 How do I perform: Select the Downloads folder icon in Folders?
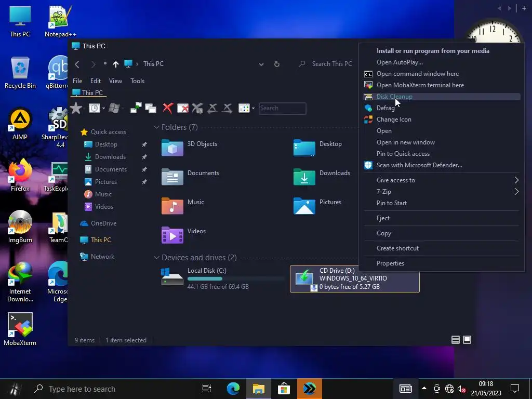click(x=304, y=177)
